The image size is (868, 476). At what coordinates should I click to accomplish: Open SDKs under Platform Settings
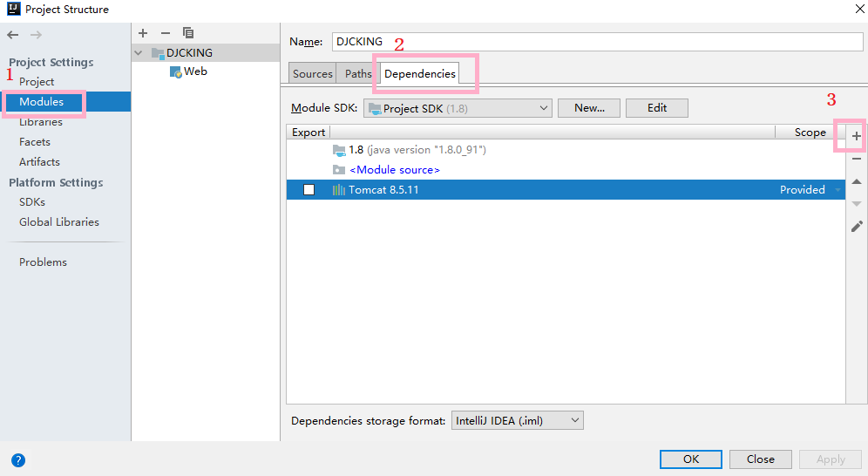pyautogui.click(x=32, y=202)
